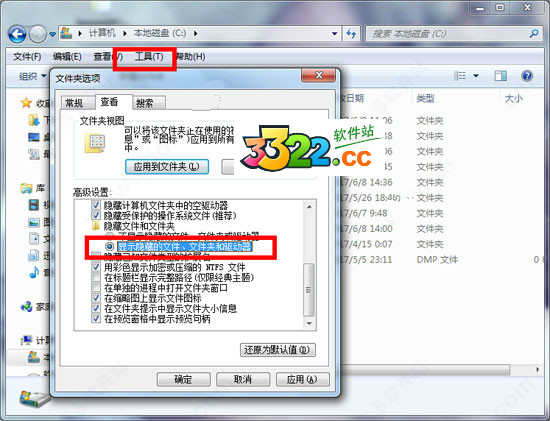This screenshot has width=550, height=421.
Task: Toggle 在标题栏显示完整路径 checkbox
Action: coord(96,278)
